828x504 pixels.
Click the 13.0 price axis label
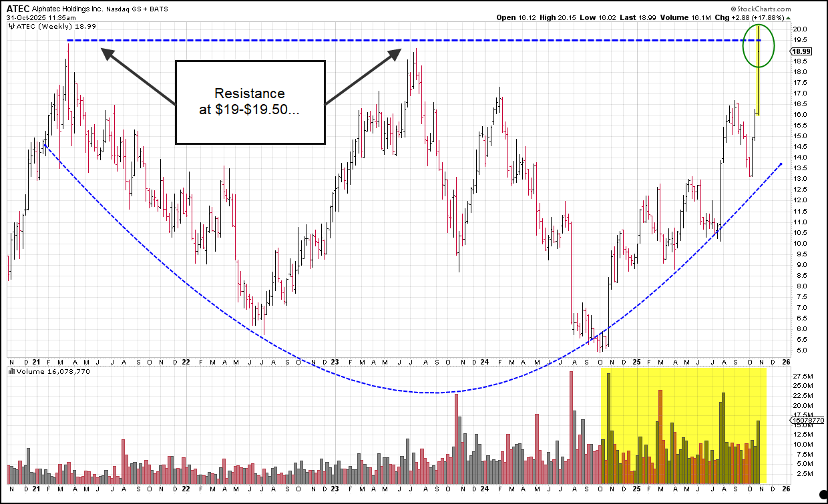[x=801, y=178]
